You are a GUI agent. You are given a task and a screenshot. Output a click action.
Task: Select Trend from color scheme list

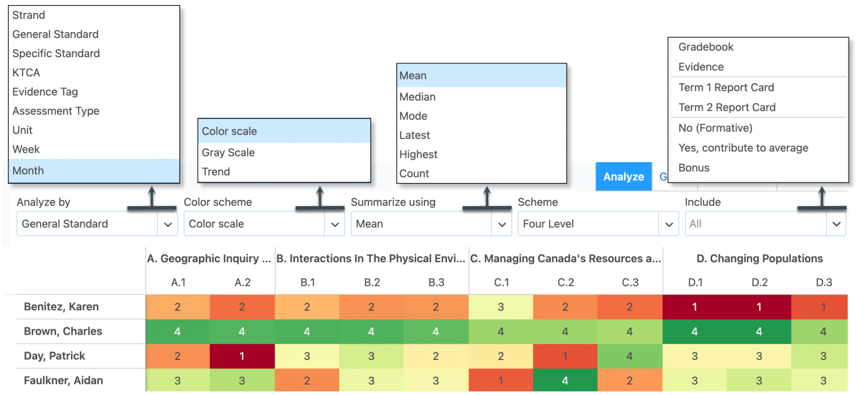pos(216,172)
